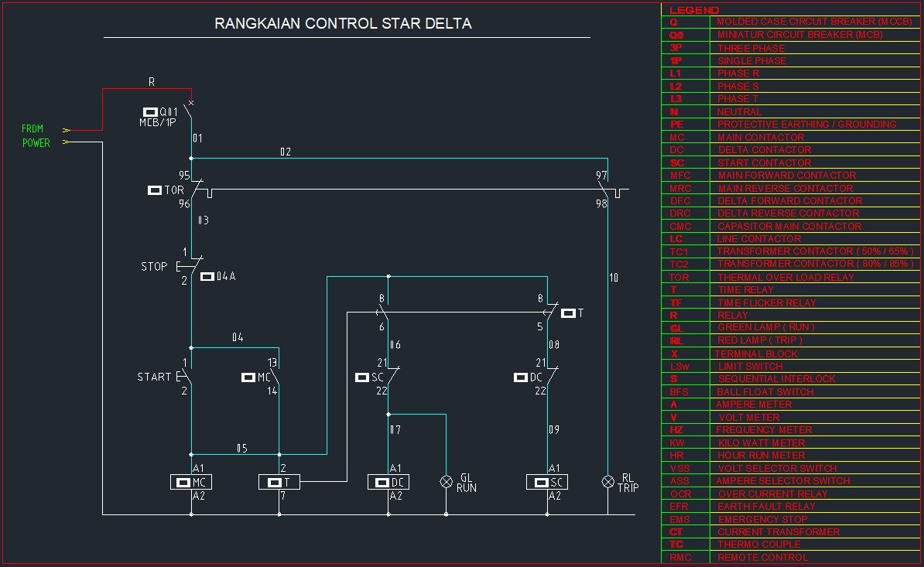Click the STOP pushbutton contact symbol
Screen dimensions: 924x567
click(x=191, y=266)
